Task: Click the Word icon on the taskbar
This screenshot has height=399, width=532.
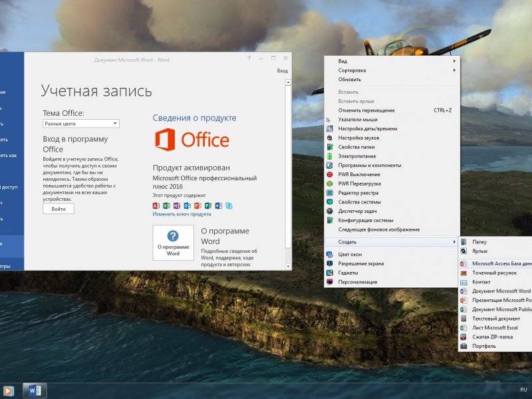Action: coord(35,390)
